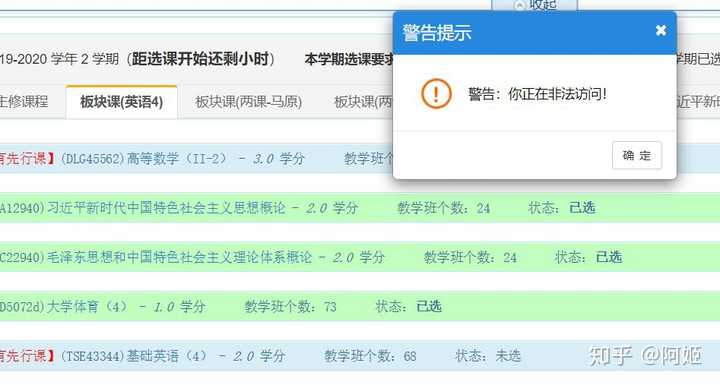This screenshot has height=385, width=720.
Task: Click course code (TSE43344) text
Action: (x=92, y=356)
